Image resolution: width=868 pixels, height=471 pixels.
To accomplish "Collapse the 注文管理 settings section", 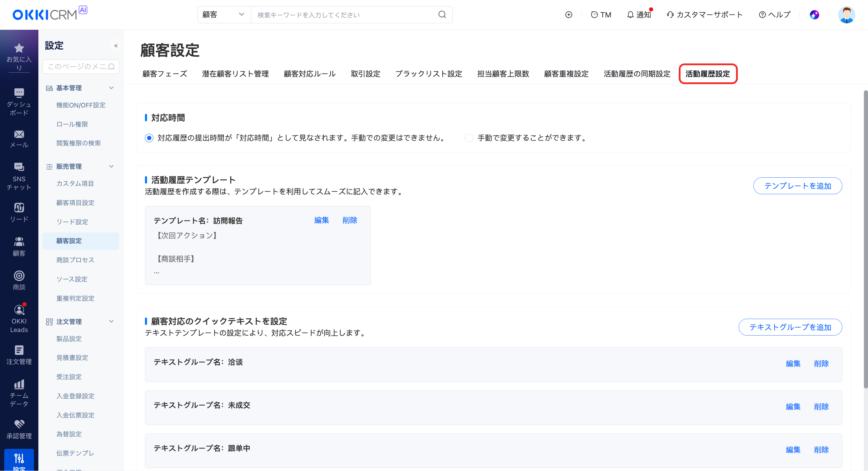I will coord(112,321).
